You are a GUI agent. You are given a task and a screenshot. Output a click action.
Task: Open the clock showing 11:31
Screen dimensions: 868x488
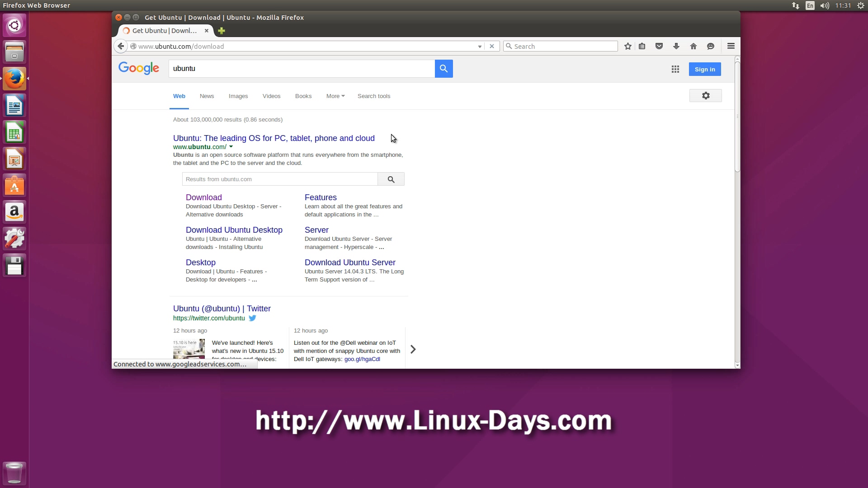click(843, 5)
